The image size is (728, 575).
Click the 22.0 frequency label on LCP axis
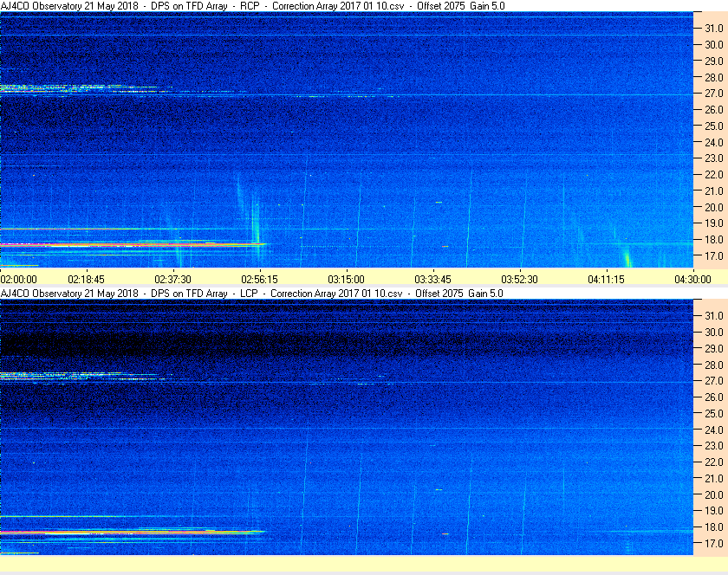[714, 462]
